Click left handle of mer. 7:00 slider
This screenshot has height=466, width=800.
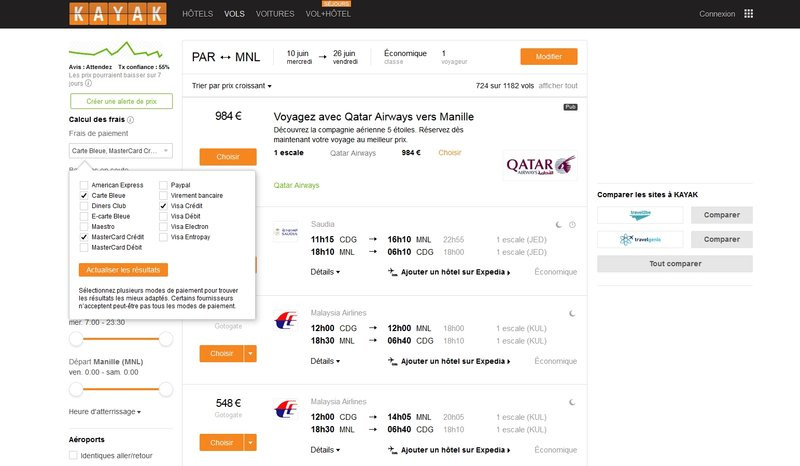pos(76,339)
